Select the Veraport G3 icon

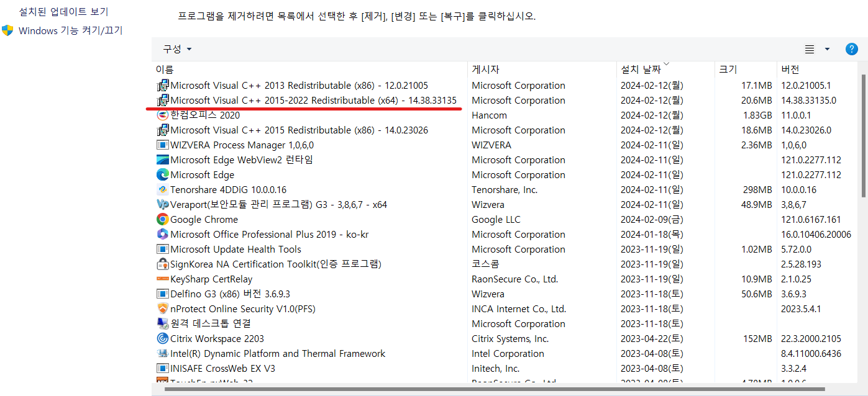coord(162,204)
